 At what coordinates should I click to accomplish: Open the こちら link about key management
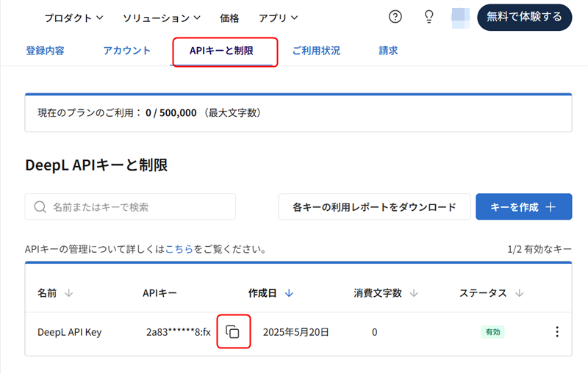179,249
